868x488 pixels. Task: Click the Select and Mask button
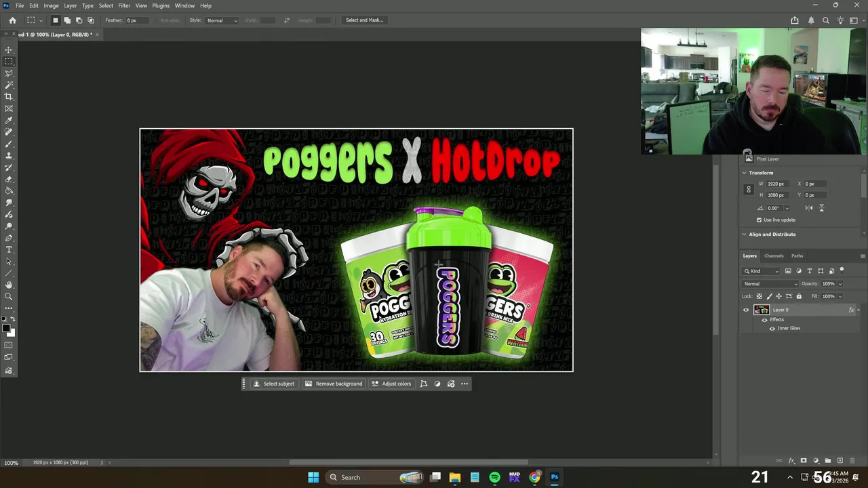(x=365, y=20)
